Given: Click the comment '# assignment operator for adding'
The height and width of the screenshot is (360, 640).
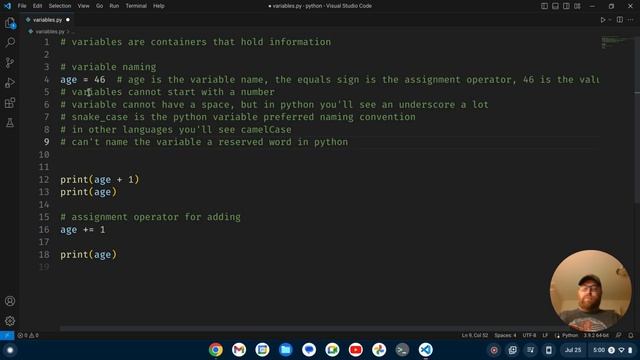Looking at the screenshot, I should pyautogui.click(x=150, y=217).
